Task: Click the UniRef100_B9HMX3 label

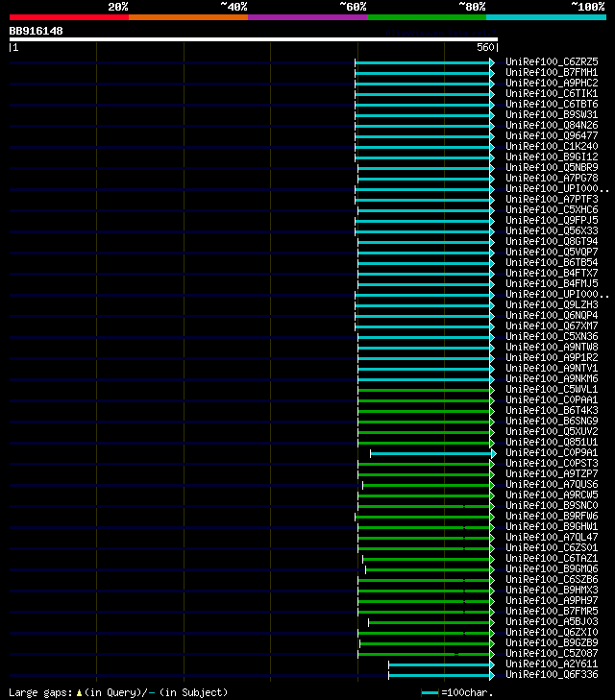Action: 552,591
